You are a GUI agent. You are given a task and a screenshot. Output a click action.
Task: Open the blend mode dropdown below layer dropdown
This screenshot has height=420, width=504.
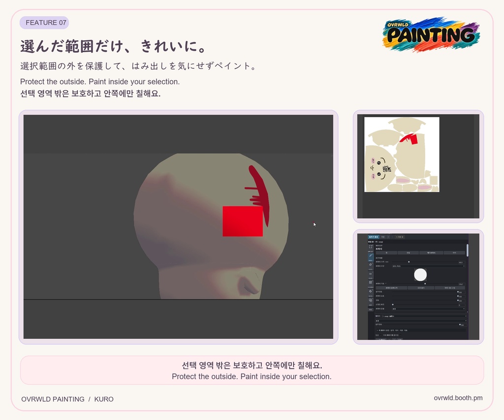[421, 321]
